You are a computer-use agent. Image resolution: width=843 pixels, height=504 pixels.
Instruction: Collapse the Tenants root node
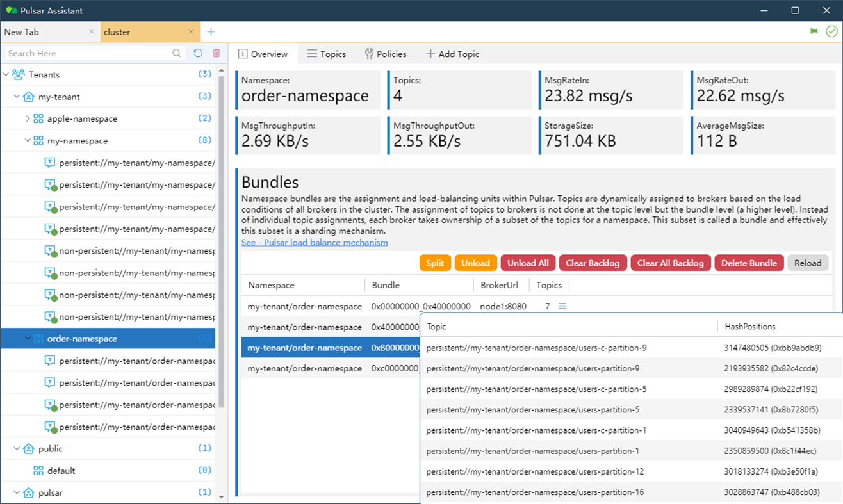point(6,74)
